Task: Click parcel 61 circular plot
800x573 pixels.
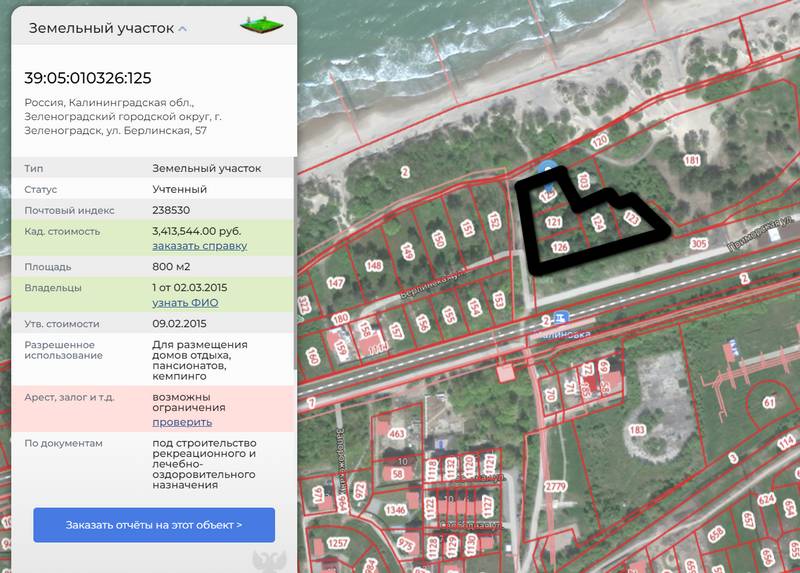Action: click(769, 403)
